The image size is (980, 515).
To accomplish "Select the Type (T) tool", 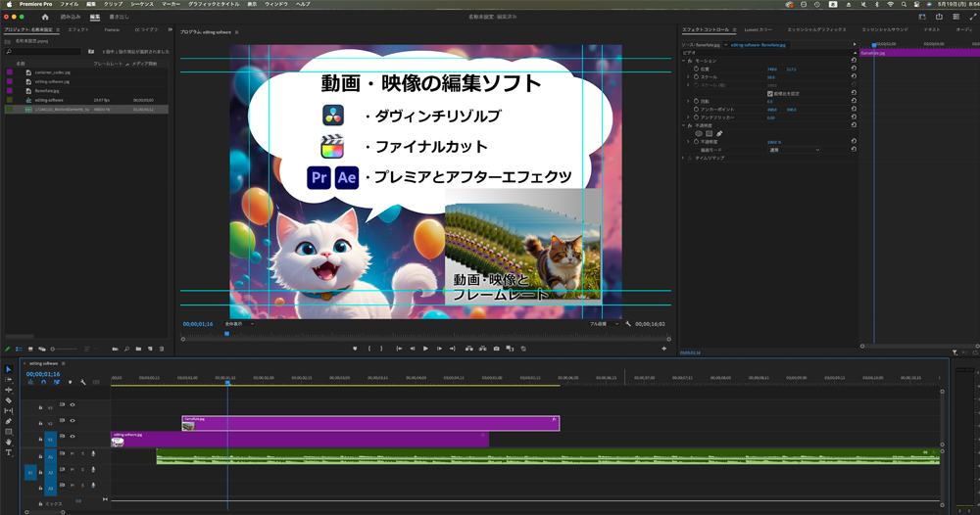I will click(x=8, y=452).
